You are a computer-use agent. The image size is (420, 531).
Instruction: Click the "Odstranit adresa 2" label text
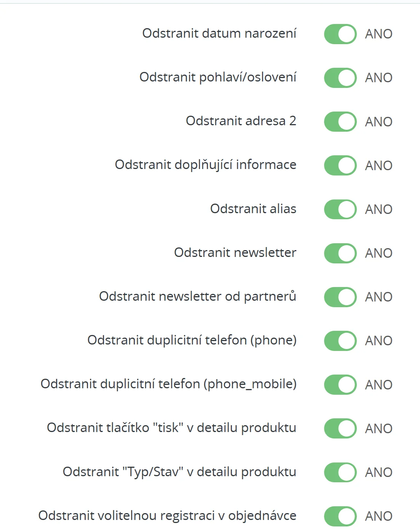[x=241, y=121]
